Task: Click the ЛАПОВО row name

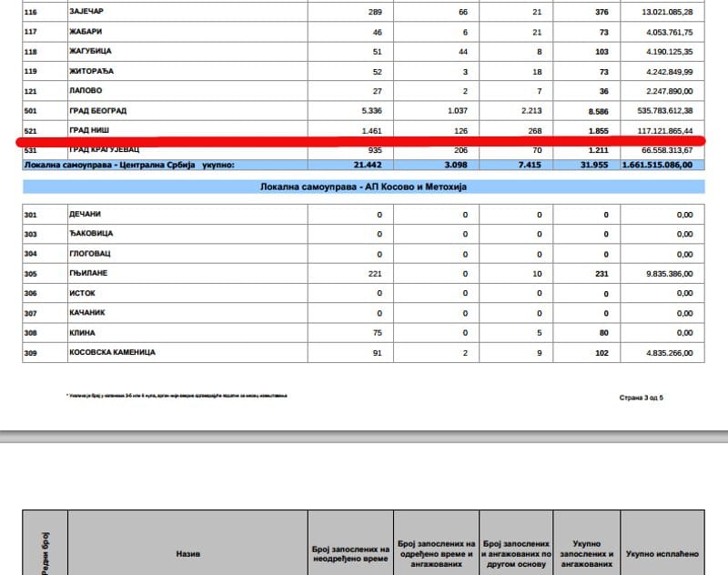Action: point(86,91)
